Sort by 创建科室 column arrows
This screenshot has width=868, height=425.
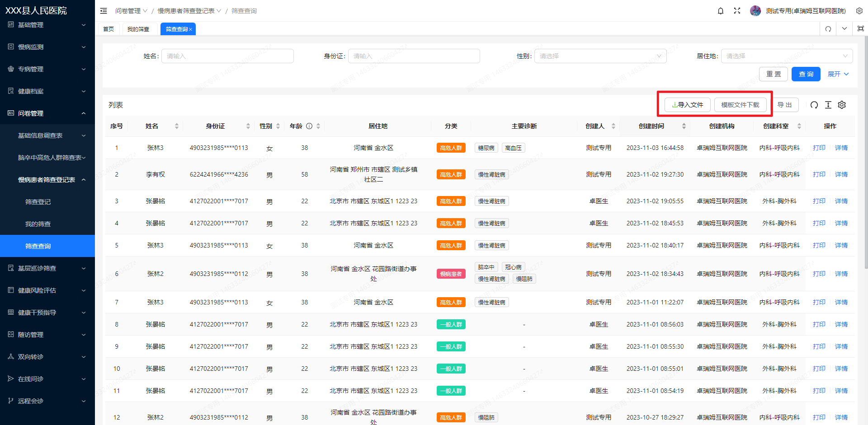click(x=799, y=126)
